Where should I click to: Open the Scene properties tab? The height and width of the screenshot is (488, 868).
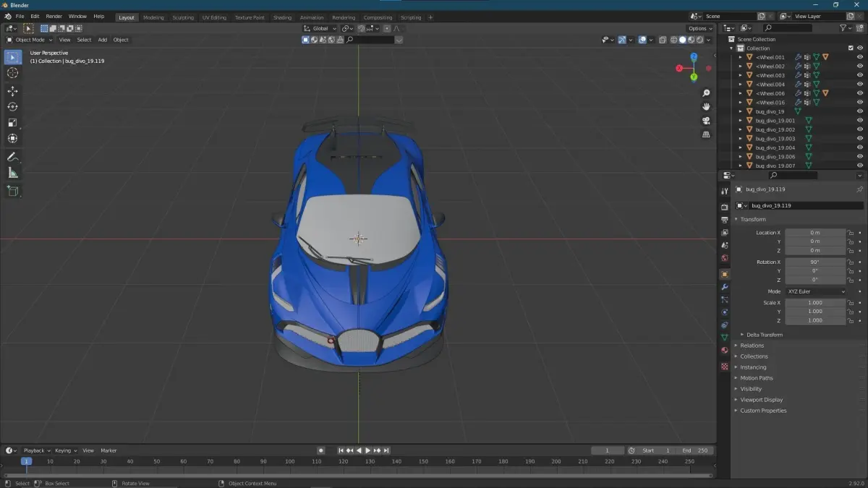(725, 245)
